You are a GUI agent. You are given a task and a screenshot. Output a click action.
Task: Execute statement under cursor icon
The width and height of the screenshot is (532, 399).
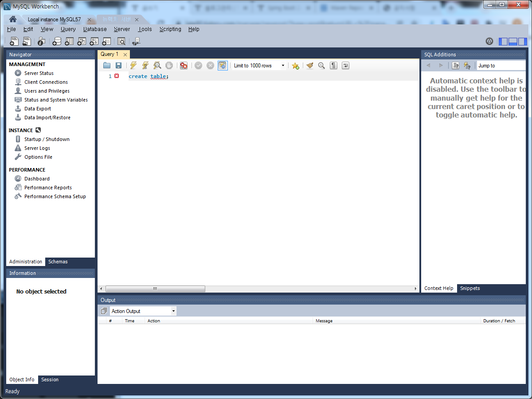pyautogui.click(x=145, y=66)
